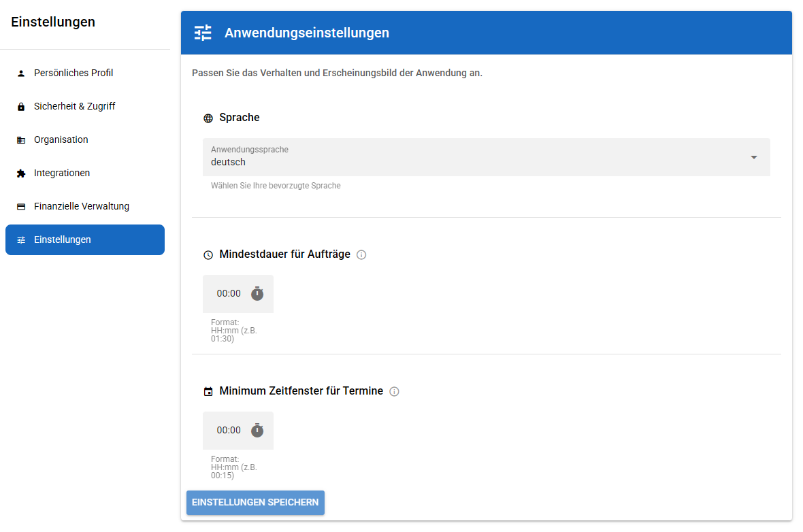This screenshot has height=532, width=803.
Task: Show info for Mindestdauer für Aufträge
Action: point(361,255)
